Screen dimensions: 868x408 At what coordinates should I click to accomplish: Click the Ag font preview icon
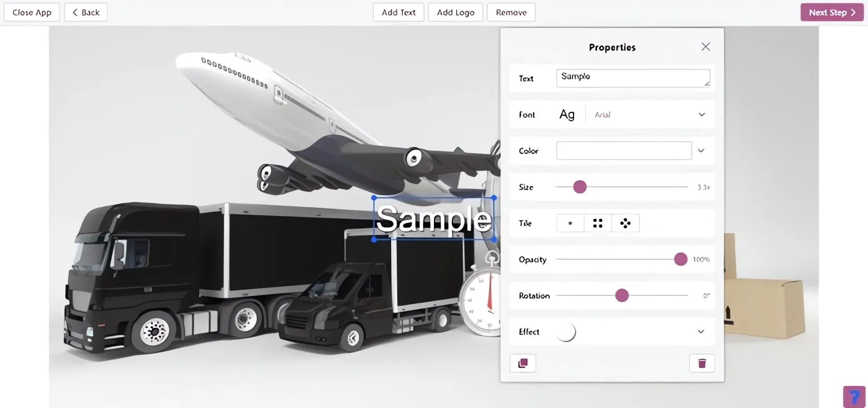tap(567, 115)
